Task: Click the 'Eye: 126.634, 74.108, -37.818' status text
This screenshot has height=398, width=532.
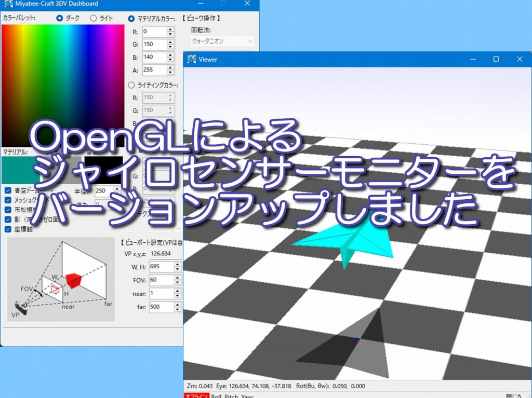Action: [x=254, y=386]
